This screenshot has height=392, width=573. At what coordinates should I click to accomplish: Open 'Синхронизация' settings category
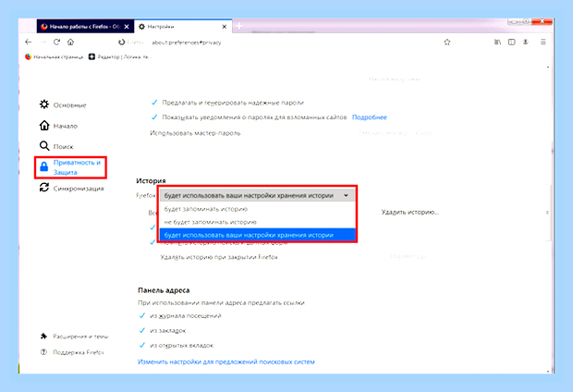(72, 189)
